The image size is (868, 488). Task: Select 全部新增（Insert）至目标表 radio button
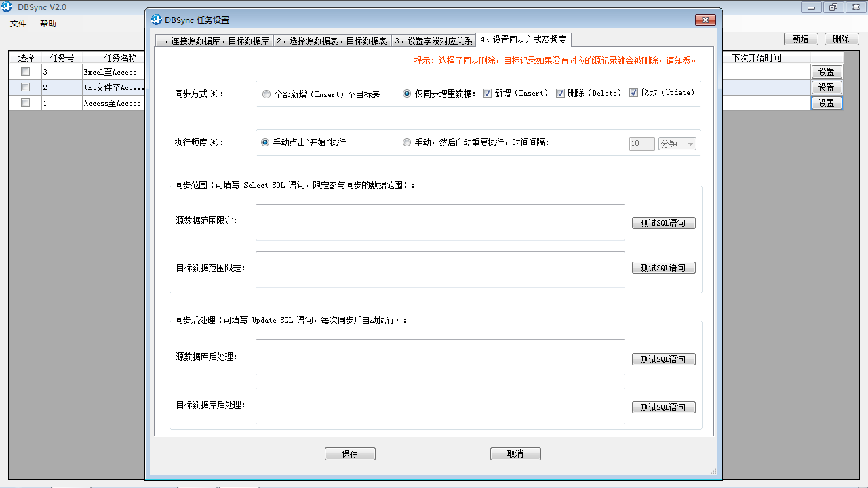coord(266,94)
